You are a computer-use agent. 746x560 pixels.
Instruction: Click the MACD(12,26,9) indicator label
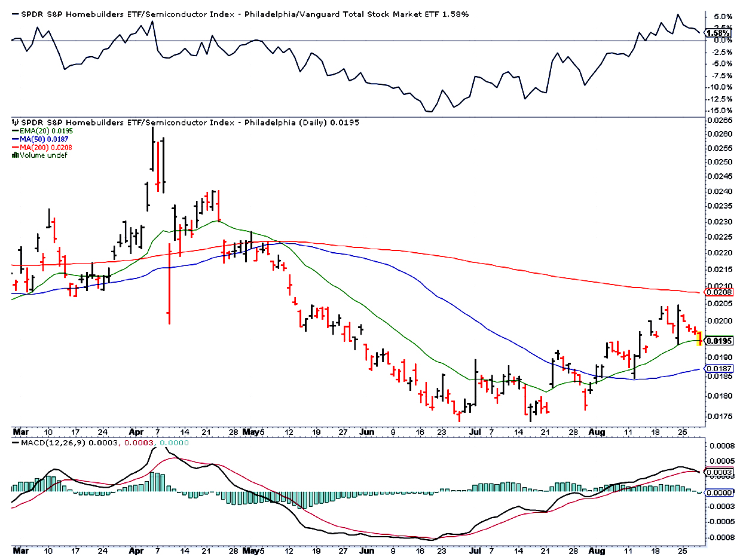click(55, 442)
